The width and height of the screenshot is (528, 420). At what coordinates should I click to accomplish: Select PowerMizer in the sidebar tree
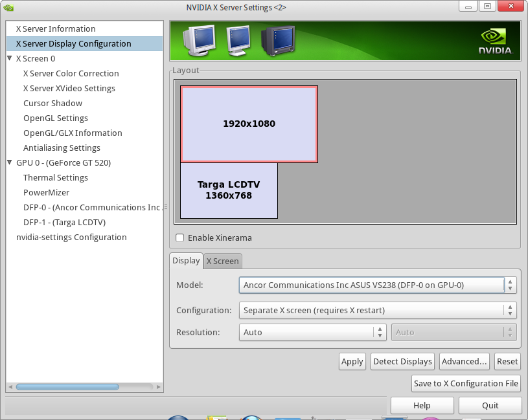pos(46,193)
